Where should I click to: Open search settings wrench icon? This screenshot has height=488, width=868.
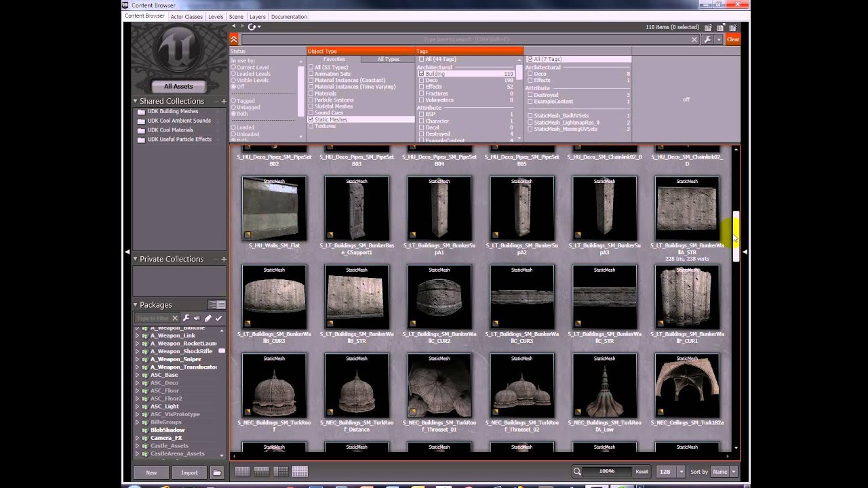coord(707,40)
